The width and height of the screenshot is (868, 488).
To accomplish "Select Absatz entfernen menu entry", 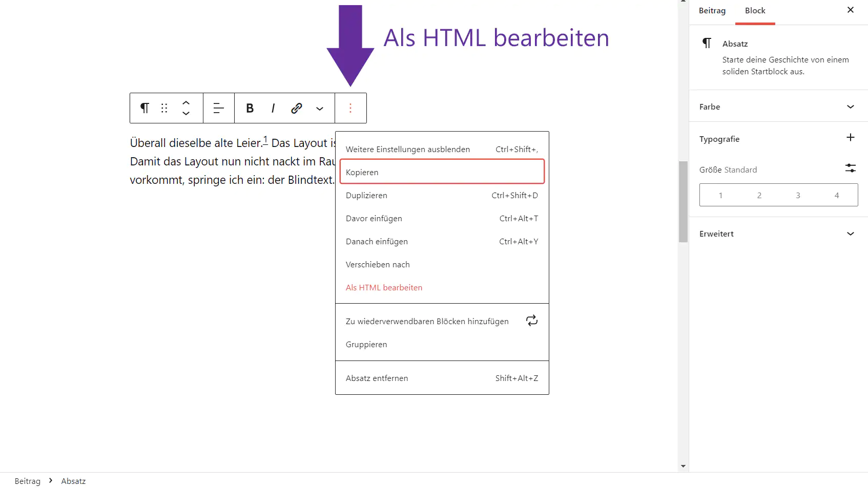I will [x=442, y=378].
